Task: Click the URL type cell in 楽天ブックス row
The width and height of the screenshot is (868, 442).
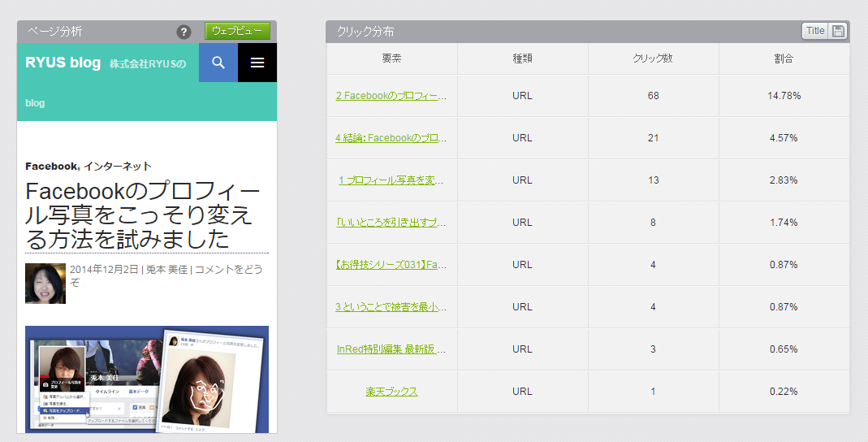Action: [522, 391]
